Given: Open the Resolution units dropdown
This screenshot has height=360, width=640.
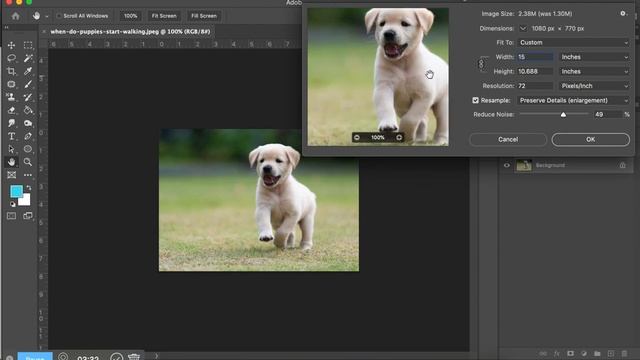Looking at the screenshot, I should [x=595, y=86].
